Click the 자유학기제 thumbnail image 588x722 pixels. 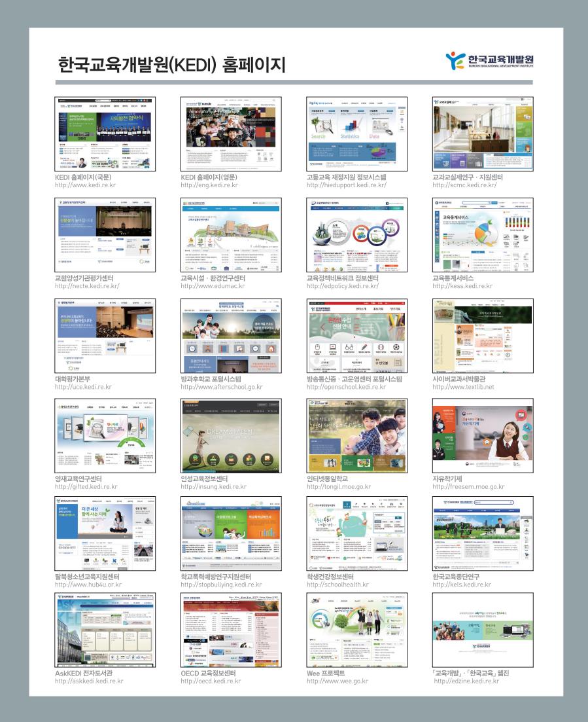coord(483,435)
